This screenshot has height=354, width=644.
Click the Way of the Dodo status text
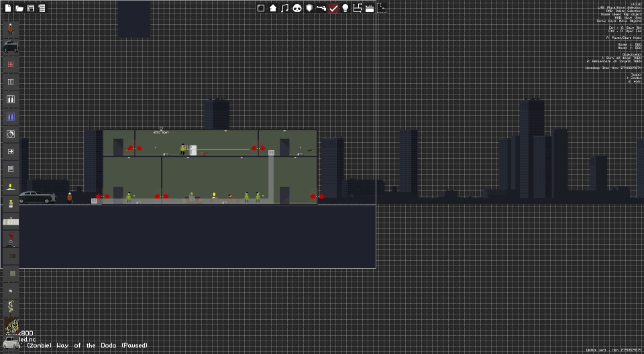tap(87, 345)
